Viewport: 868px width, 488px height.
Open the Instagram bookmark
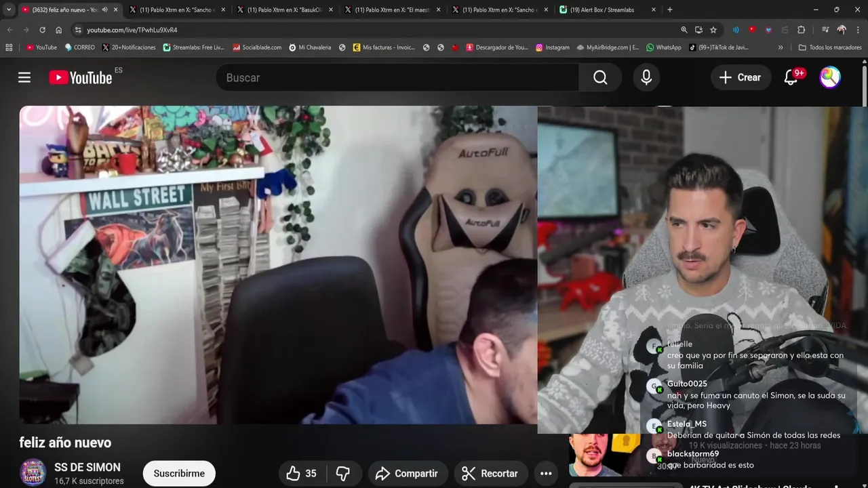[553, 47]
